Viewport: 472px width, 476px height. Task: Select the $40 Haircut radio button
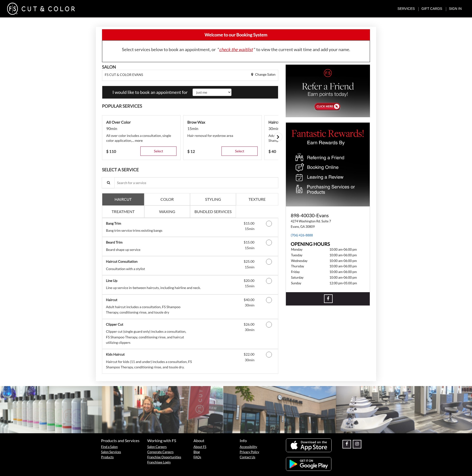coord(269,300)
